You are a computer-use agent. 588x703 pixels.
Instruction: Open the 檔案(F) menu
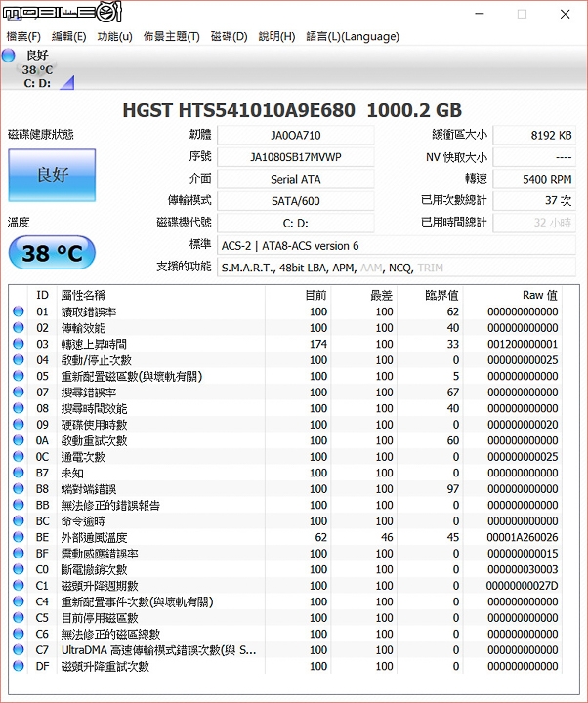tap(23, 37)
